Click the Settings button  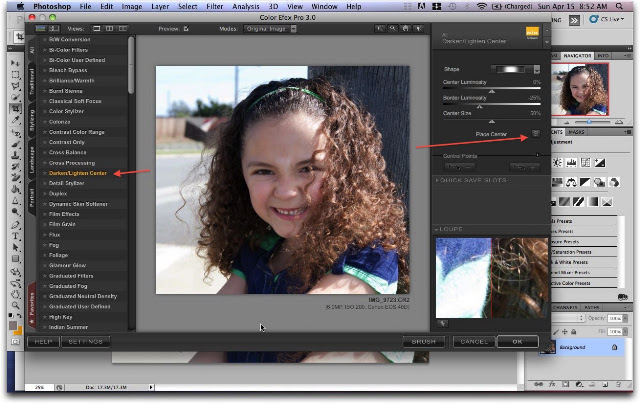tap(85, 341)
